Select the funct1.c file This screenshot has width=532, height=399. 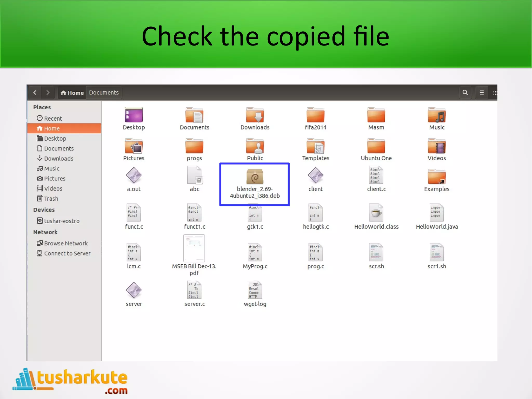pyautogui.click(x=194, y=217)
